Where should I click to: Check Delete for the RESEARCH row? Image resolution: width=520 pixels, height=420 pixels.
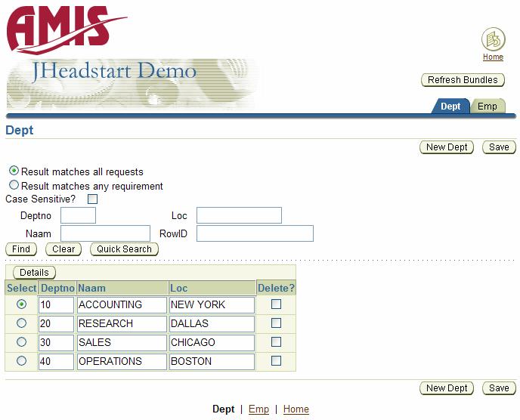click(277, 323)
